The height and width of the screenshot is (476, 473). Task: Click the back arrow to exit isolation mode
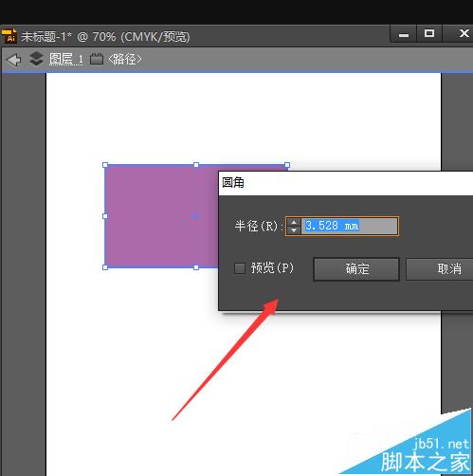pyautogui.click(x=14, y=60)
